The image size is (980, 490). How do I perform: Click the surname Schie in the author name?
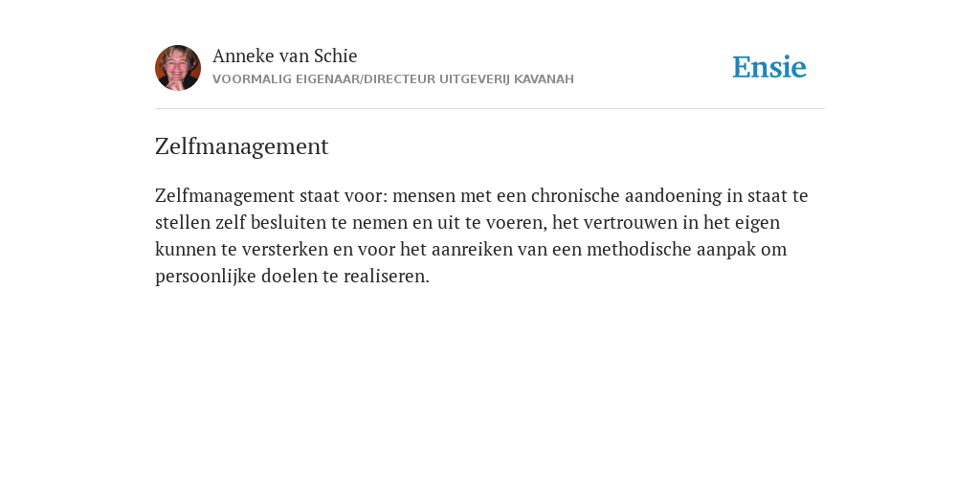pos(336,56)
